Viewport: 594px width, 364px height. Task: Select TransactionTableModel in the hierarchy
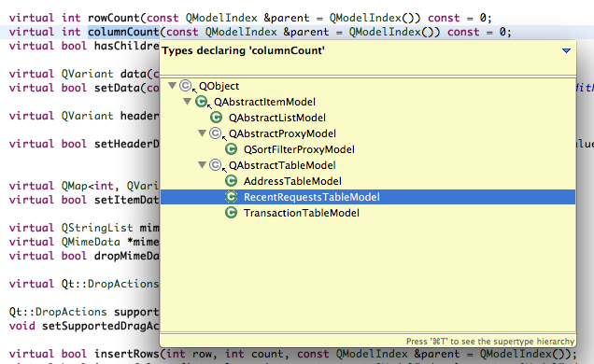click(x=301, y=214)
